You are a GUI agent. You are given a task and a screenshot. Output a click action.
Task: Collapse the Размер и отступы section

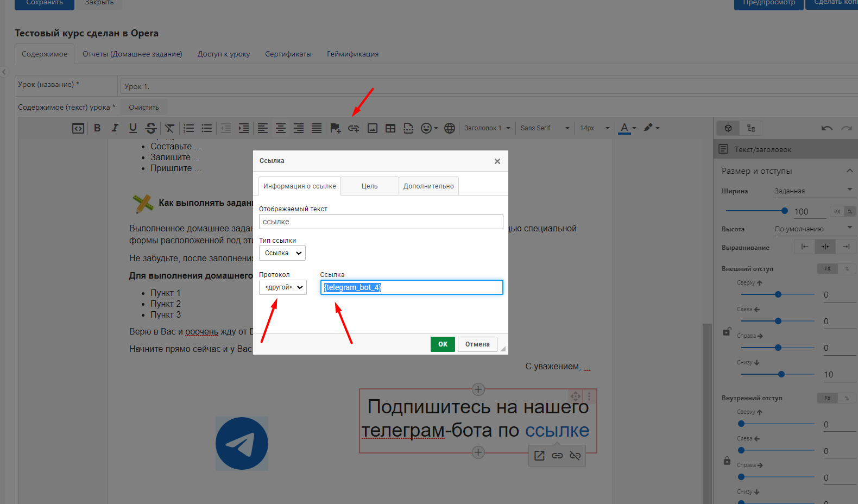pos(849,171)
